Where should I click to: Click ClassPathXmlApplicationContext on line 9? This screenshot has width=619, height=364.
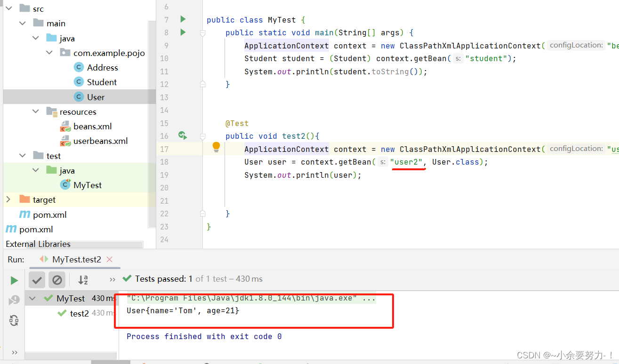[470, 46]
